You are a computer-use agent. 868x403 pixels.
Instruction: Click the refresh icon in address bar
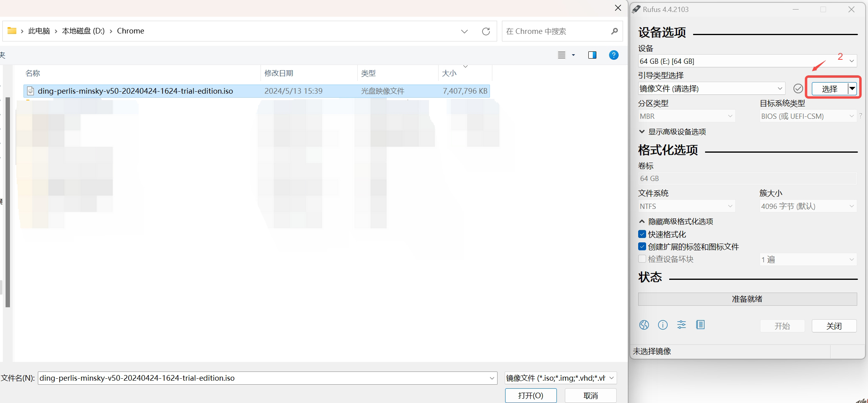click(x=486, y=31)
